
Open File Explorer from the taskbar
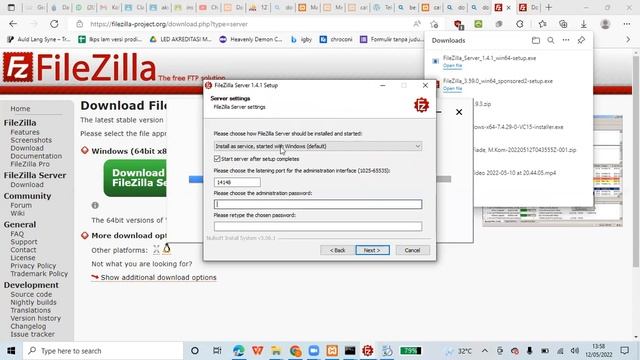point(276,351)
